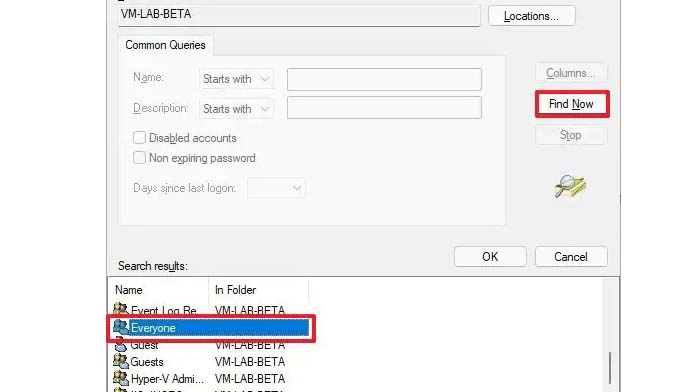Confirm selection with OK
The height and width of the screenshot is (392, 696).
click(490, 257)
